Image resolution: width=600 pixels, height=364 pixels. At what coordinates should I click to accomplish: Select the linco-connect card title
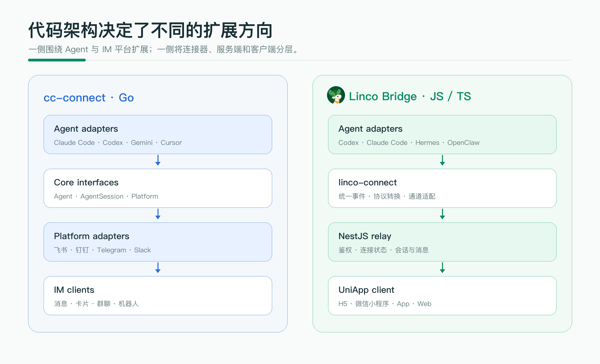click(x=367, y=182)
